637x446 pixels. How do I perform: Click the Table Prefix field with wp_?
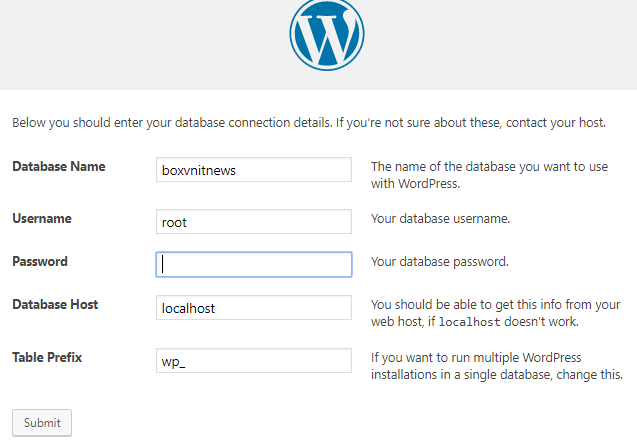(x=254, y=361)
